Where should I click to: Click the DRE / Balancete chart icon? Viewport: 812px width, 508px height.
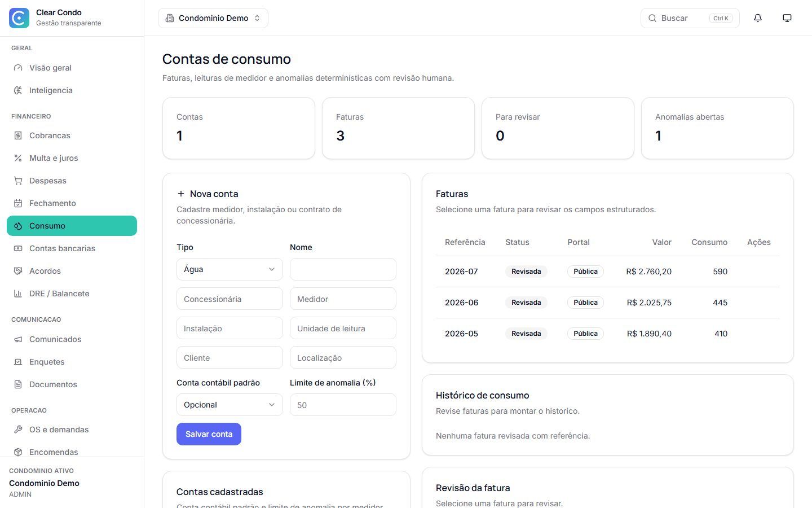[18, 294]
